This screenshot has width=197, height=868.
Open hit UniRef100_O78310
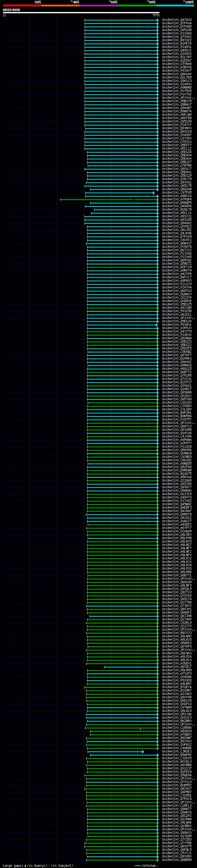pos(176,142)
